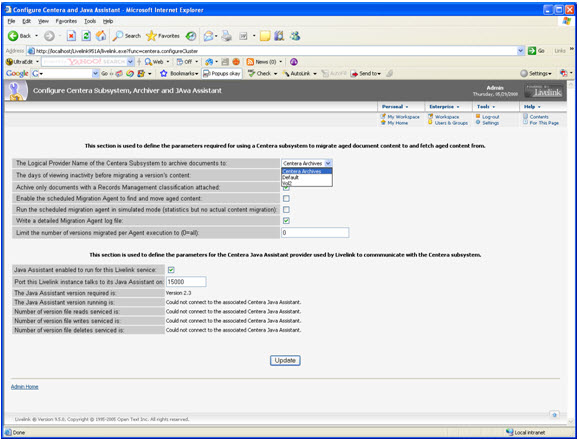Open the Logical Provider Name dropdown arrow
This screenshot has width=579, height=440.
tap(328, 163)
